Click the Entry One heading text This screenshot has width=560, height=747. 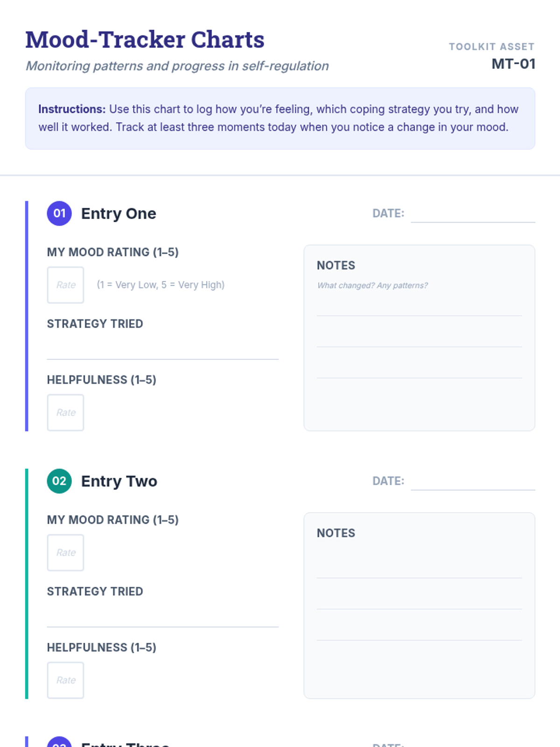pyautogui.click(x=119, y=213)
